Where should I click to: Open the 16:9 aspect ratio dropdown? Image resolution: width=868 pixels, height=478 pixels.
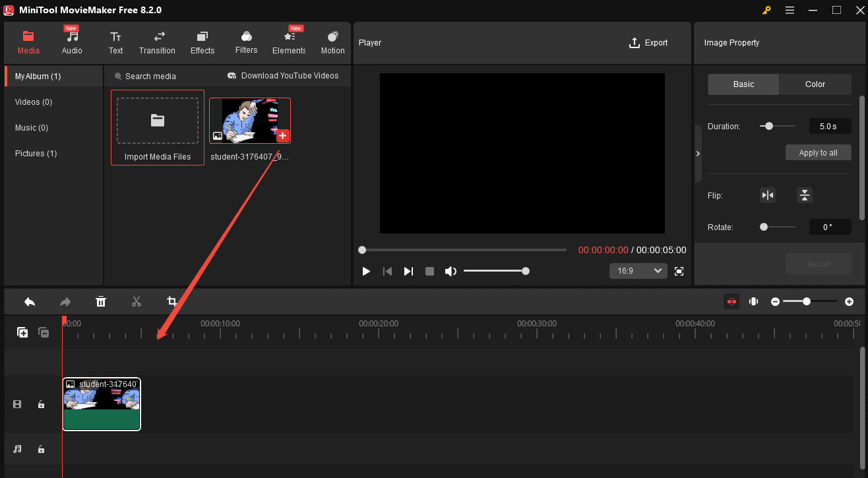tap(638, 271)
